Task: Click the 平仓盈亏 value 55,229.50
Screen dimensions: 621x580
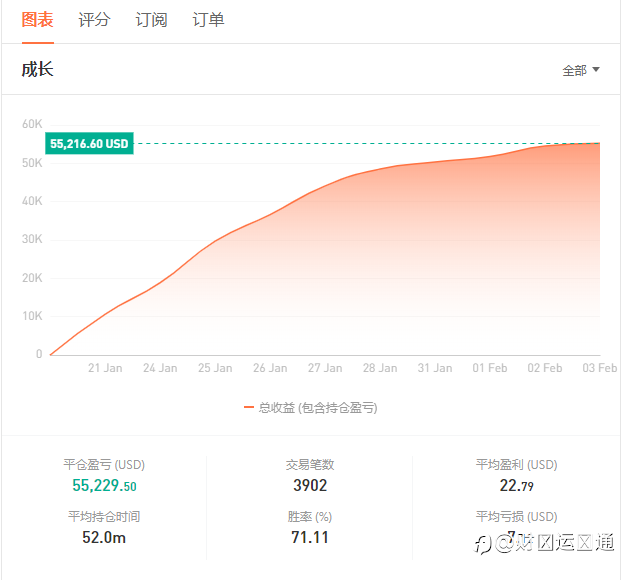Action: 104,485
